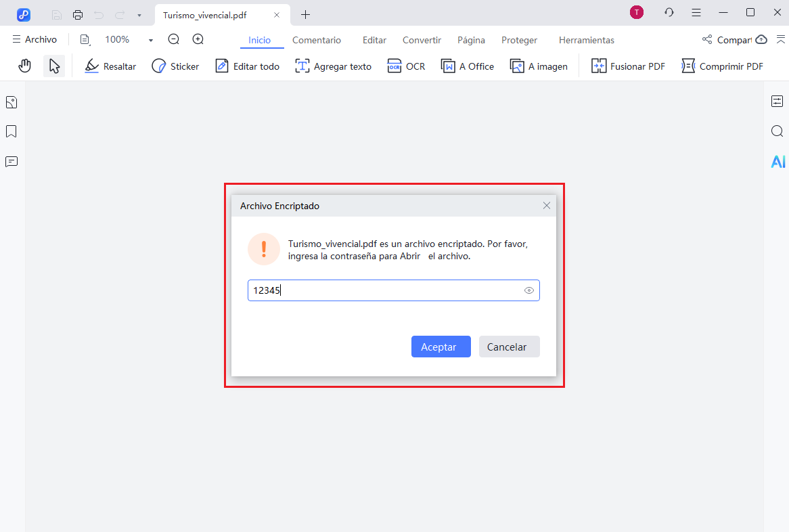The height and width of the screenshot is (532, 789).
Task: Toggle password visibility with eye icon
Action: pyautogui.click(x=528, y=290)
